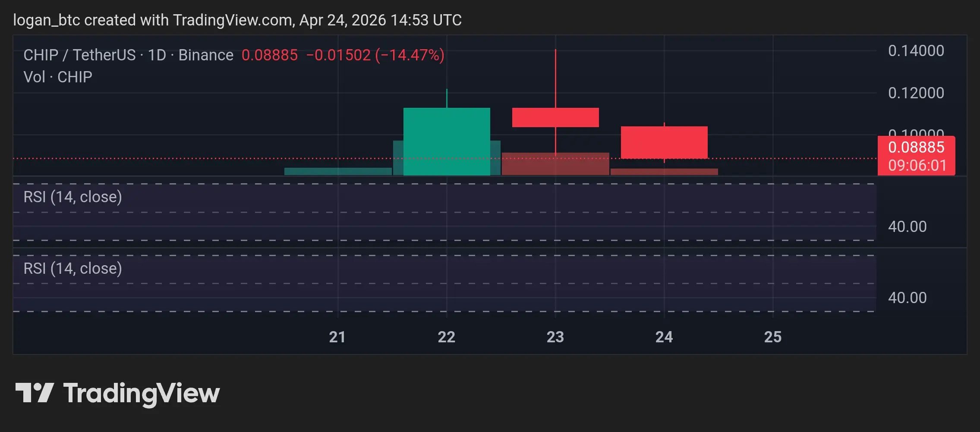Click the green candle for the 22nd
980x432 pixels.
(x=447, y=141)
